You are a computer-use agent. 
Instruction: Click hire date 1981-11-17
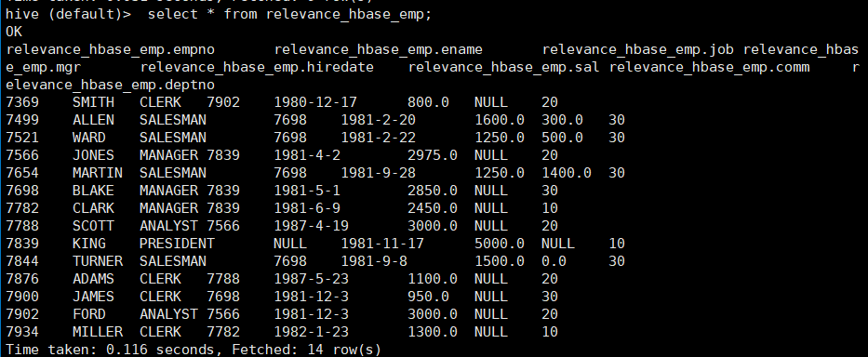click(382, 245)
